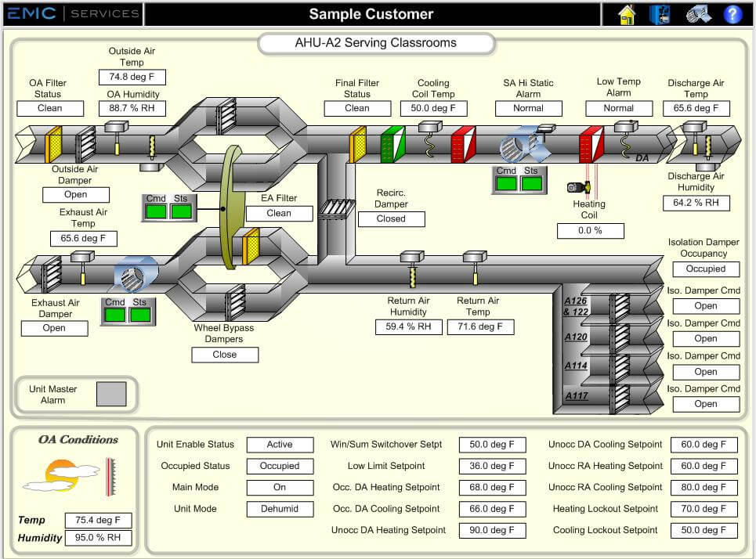The width and height of the screenshot is (756, 559).
Task: Open the A126 & 122 zone link
Action: tap(576, 305)
